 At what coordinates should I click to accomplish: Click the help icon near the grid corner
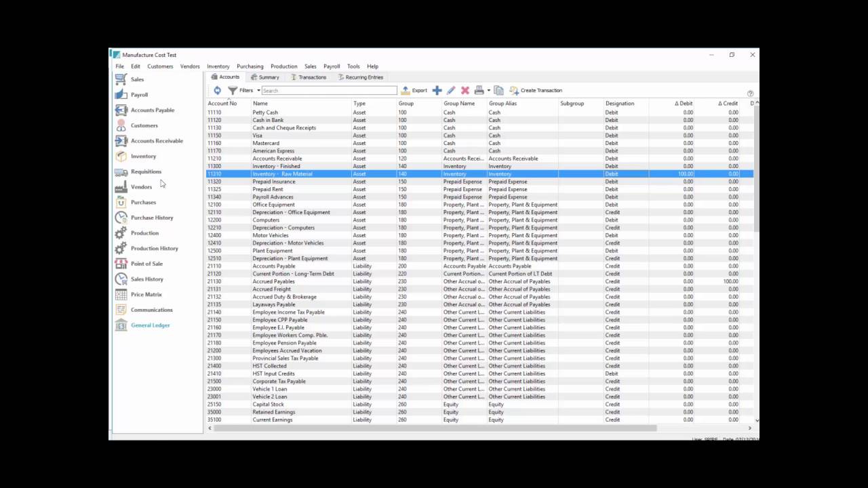click(x=750, y=94)
